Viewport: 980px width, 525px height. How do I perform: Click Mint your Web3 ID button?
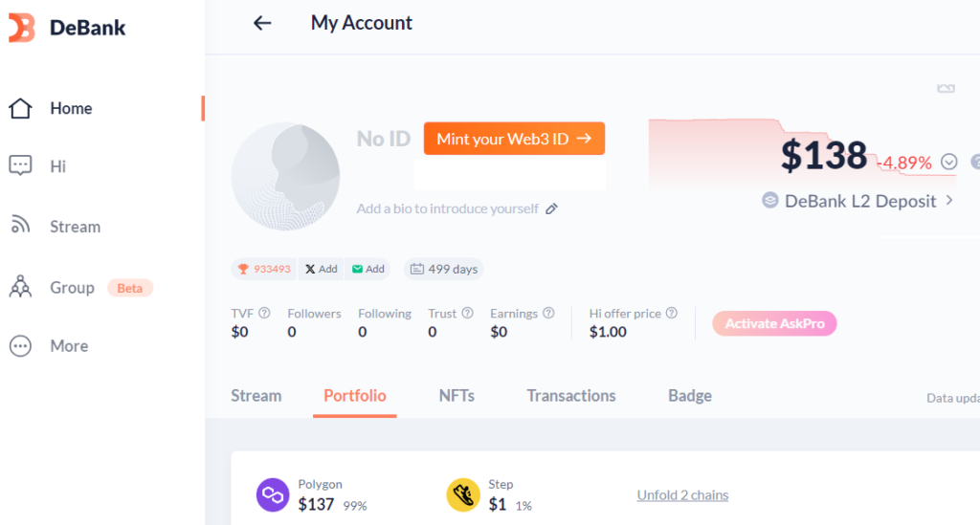tap(514, 139)
